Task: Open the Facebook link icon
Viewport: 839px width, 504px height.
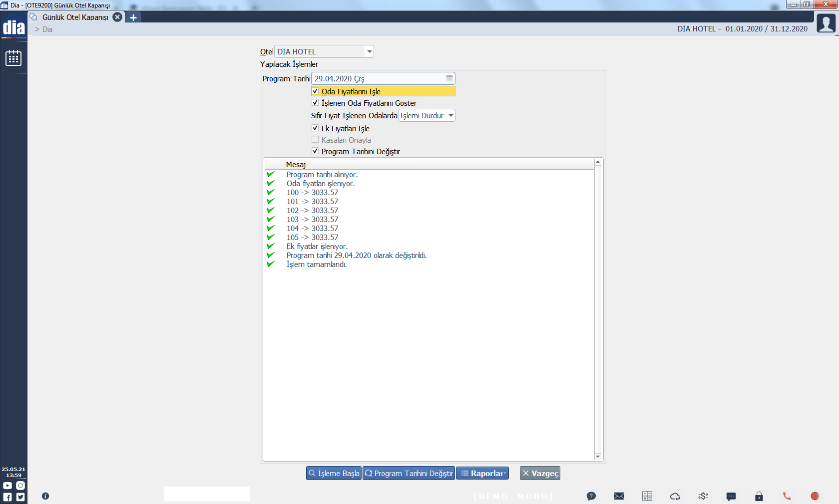Action: (7, 497)
